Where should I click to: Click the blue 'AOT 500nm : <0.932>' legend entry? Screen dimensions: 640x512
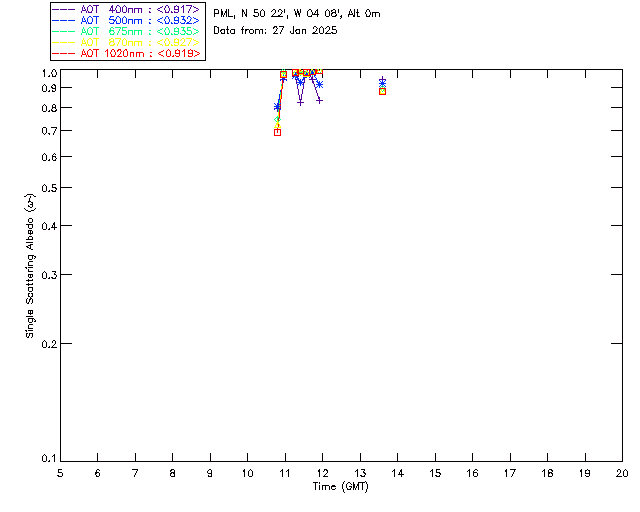click(x=126, y=20)
